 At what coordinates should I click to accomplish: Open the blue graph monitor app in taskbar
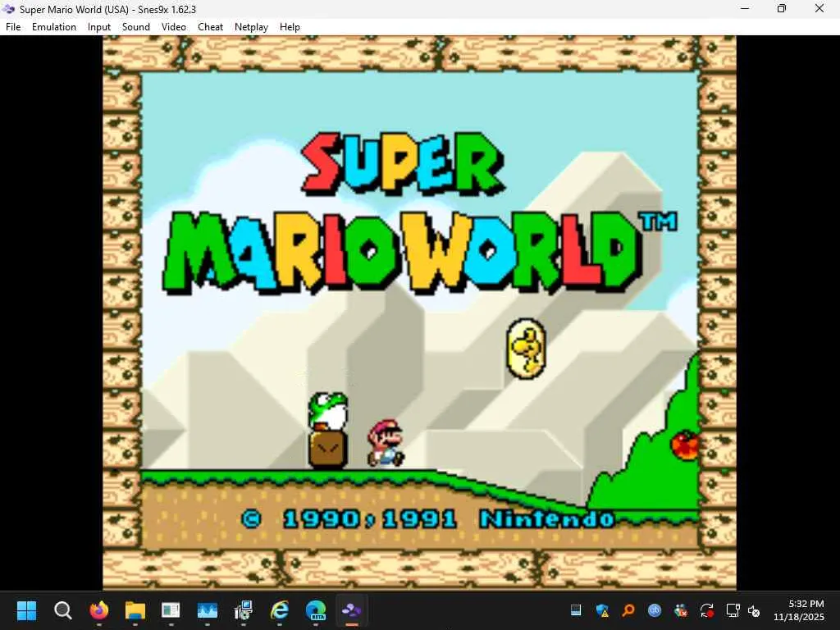point(208,609)
